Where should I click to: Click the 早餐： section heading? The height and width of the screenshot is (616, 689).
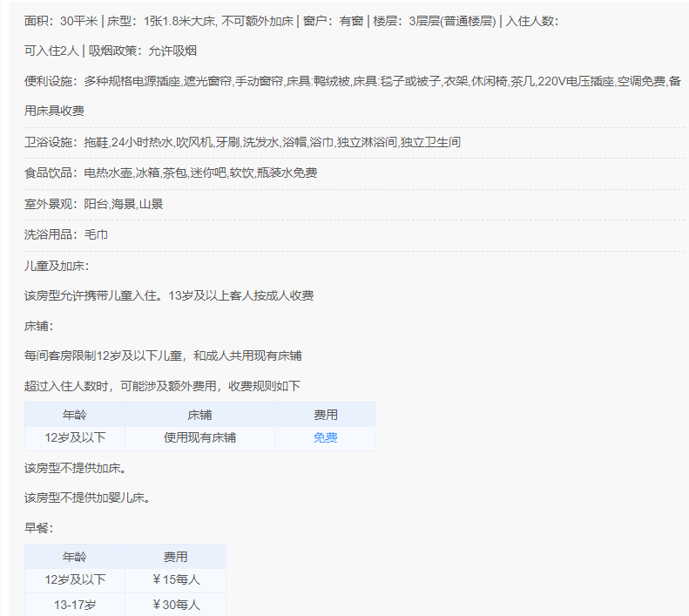[38, 528]
